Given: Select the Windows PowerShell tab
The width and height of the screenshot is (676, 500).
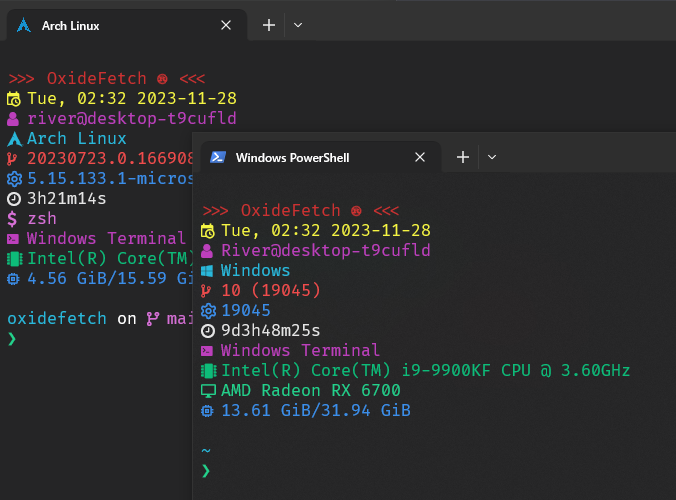Looking at the screenshot, I should [x=320, y=157].
